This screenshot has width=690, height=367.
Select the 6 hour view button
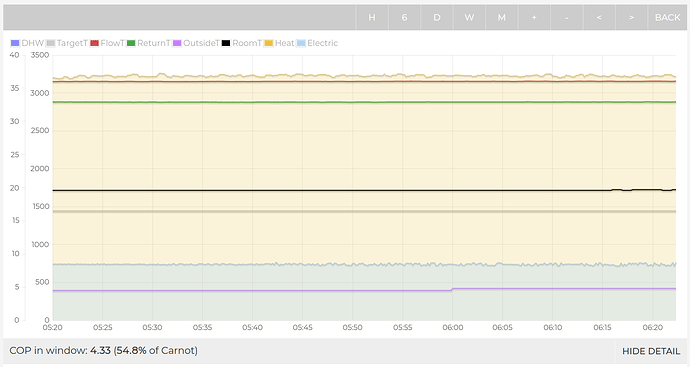(x=404, y=18)
